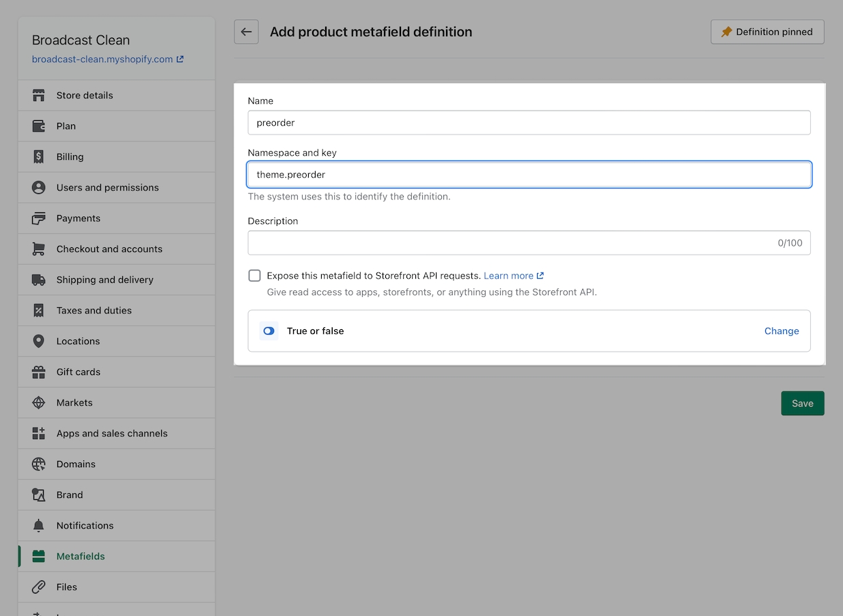Click the Payments card icon
This screenshot has height=616, width=843.
tap(39, 219)
